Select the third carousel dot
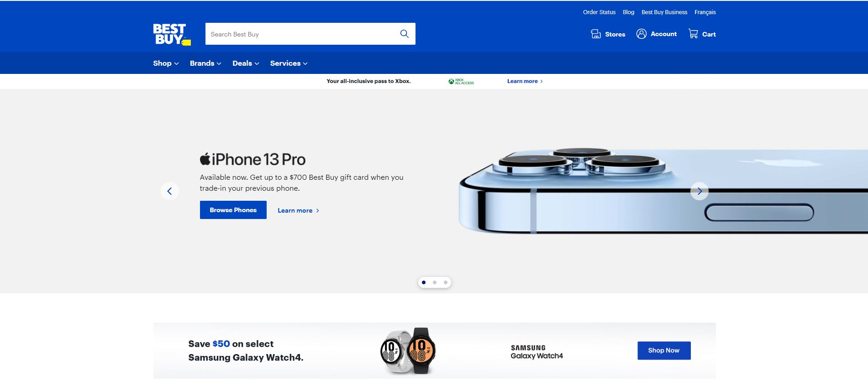Image resolution: width=868 pixels, height=386 pixels. coord(446,282)
